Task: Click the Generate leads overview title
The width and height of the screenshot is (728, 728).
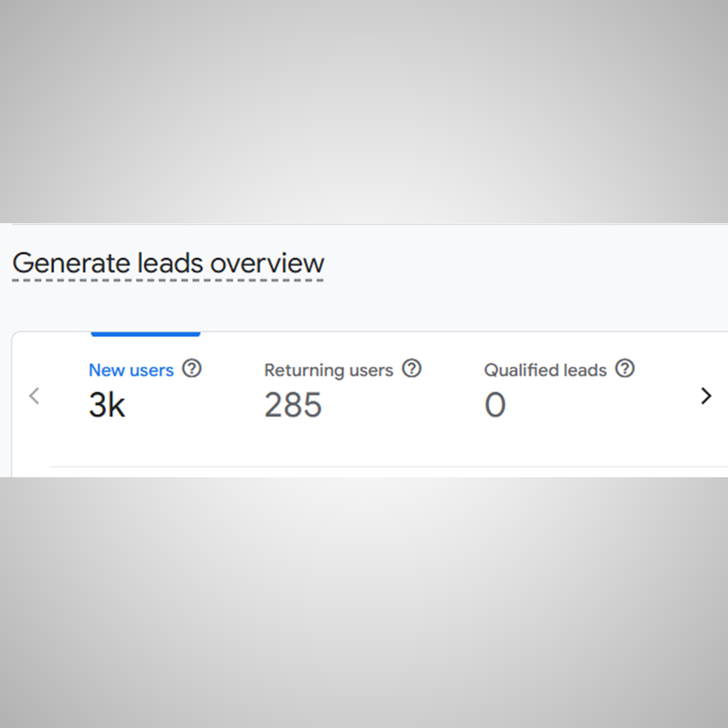Action: tap(169, 263)
